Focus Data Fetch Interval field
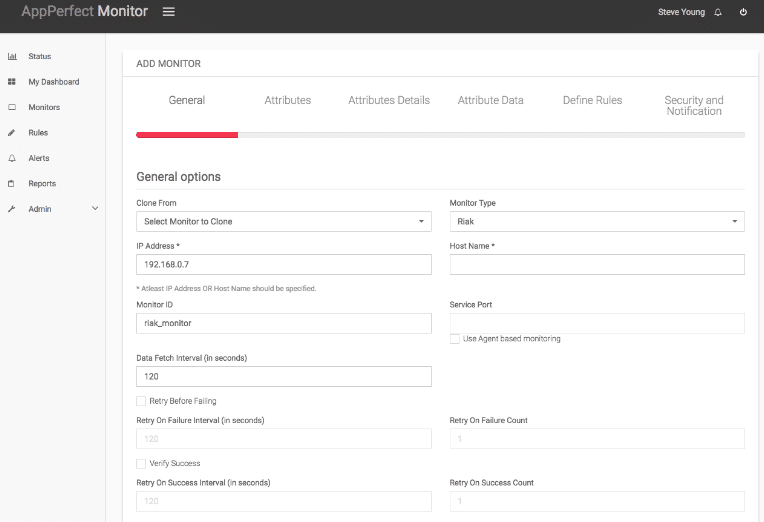Viewport: 764px width, 522px height. [x=284, y=376]
